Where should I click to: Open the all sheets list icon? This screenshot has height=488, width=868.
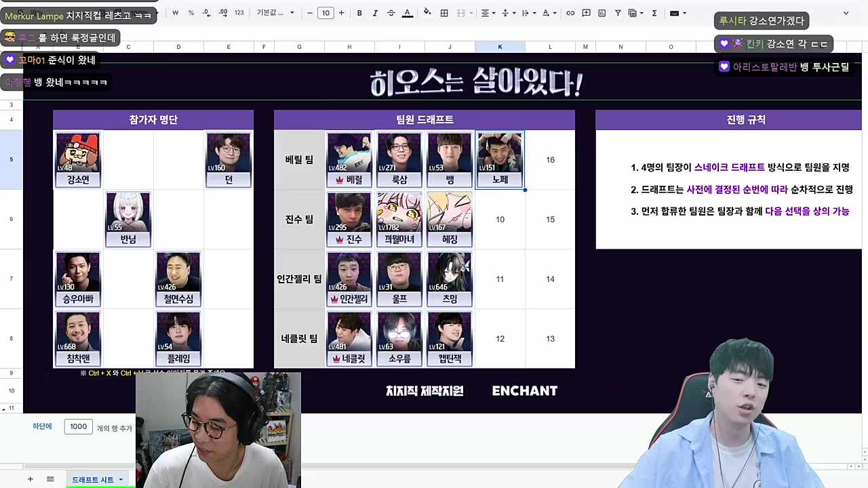tap(50, 479)
